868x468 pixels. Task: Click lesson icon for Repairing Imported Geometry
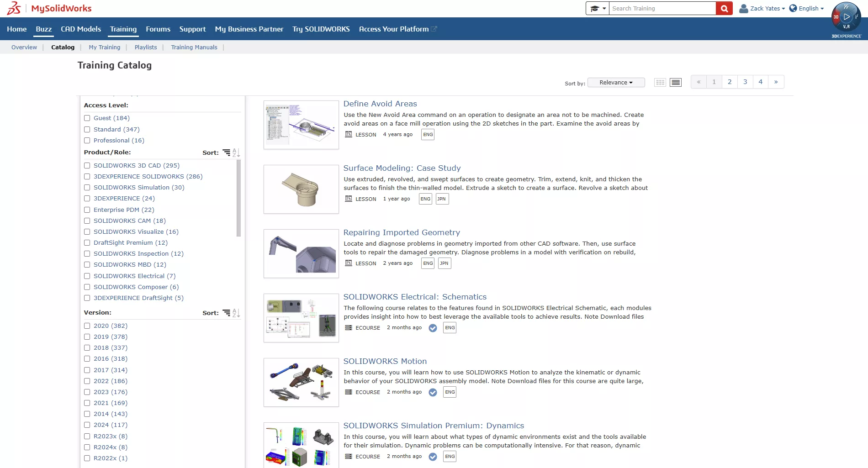(349, 263)
